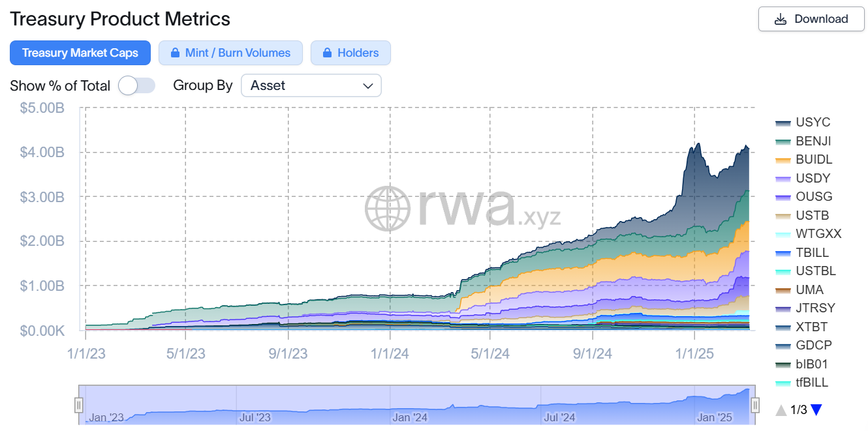This screenshot has height=431, width=868.
Task: Click the chevron in Group By combo box
Action: click(x=368, y=85)
